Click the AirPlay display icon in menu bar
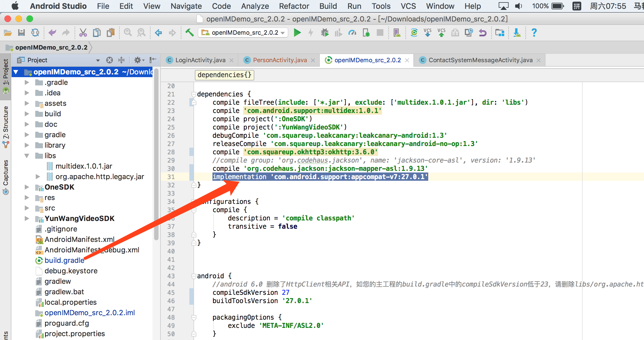 point(503,6)
